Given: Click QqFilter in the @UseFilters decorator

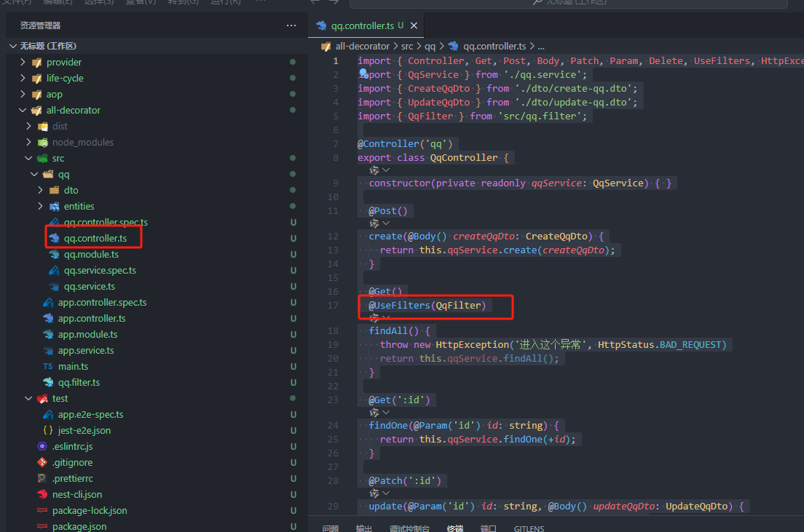Looking at the screenshot, I should click(x=458, y=306).
